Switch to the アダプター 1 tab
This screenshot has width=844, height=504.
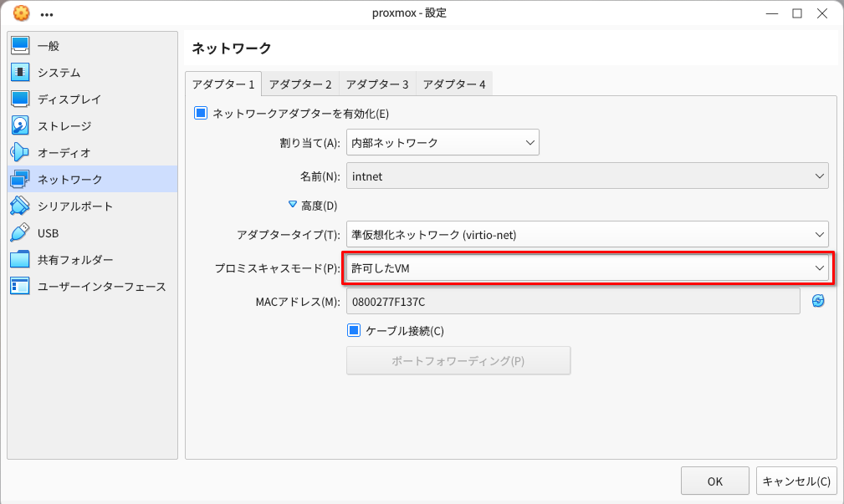(x=223, y=84)
